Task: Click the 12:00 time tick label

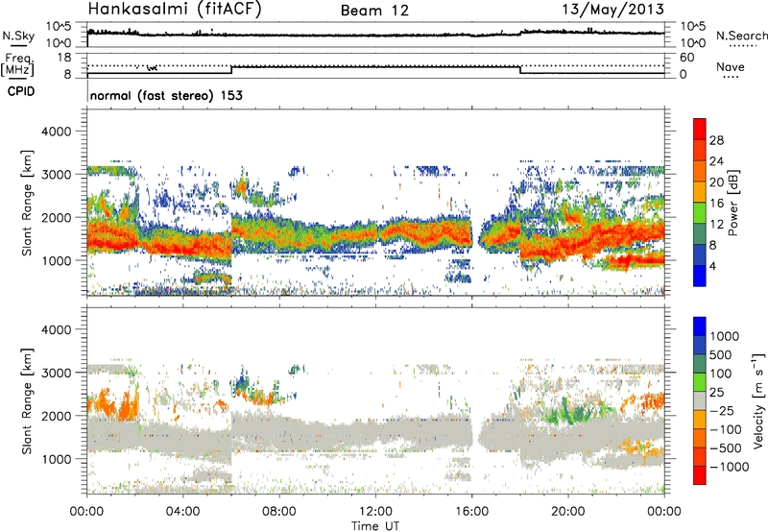Action: click(375, 512)
